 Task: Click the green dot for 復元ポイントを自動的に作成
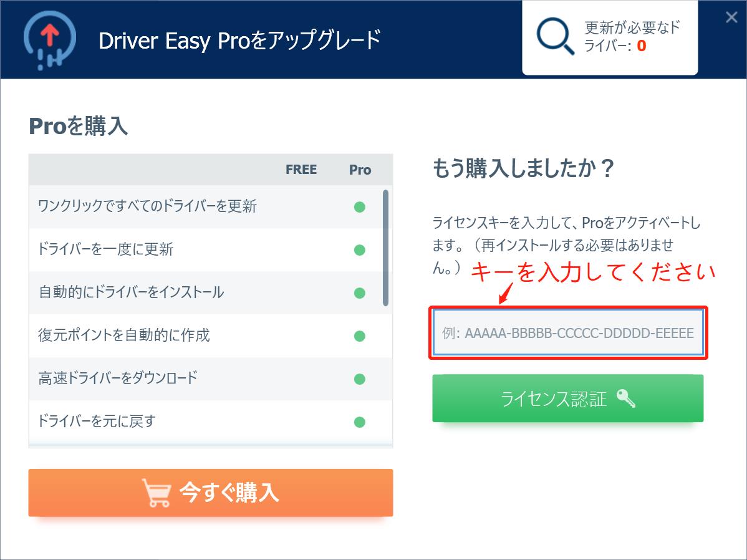click(360, 336)
